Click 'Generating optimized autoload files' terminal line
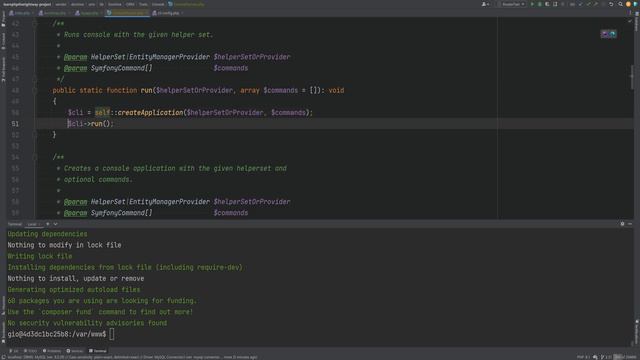640x360 pixels. (x=73, y=289)
